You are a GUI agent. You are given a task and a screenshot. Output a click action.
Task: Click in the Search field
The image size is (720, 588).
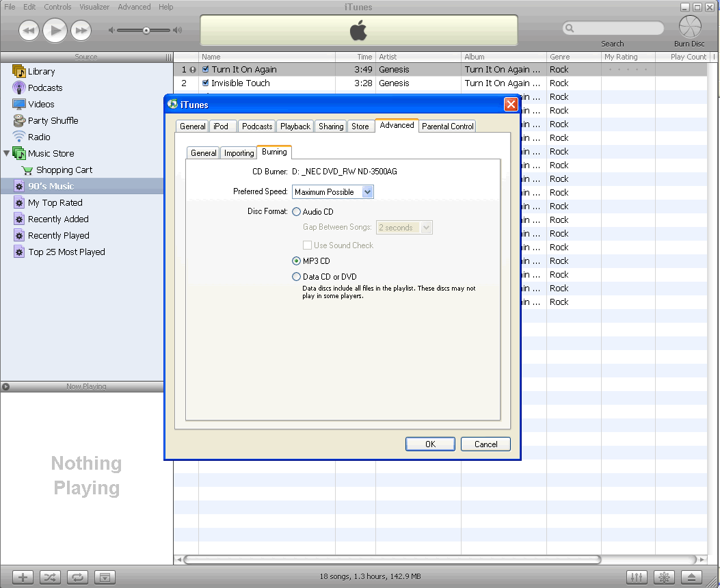(x=613, y=29)
